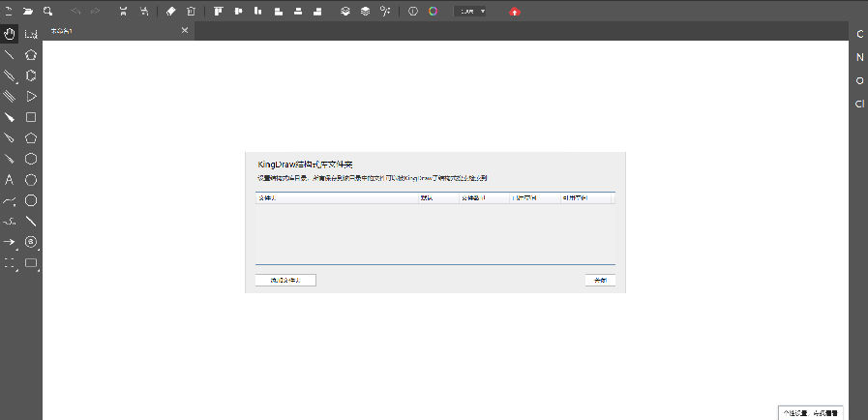Open the zoom percentage dropdown
The width and height of the screenshot is (868, 420).
(x=472, y=11)
